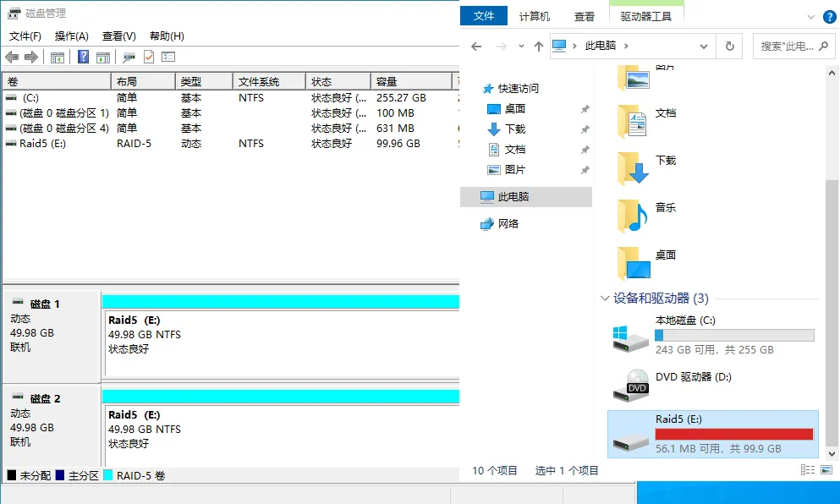Sort volumes by the 容量 column header

click(x=410, y=82)
